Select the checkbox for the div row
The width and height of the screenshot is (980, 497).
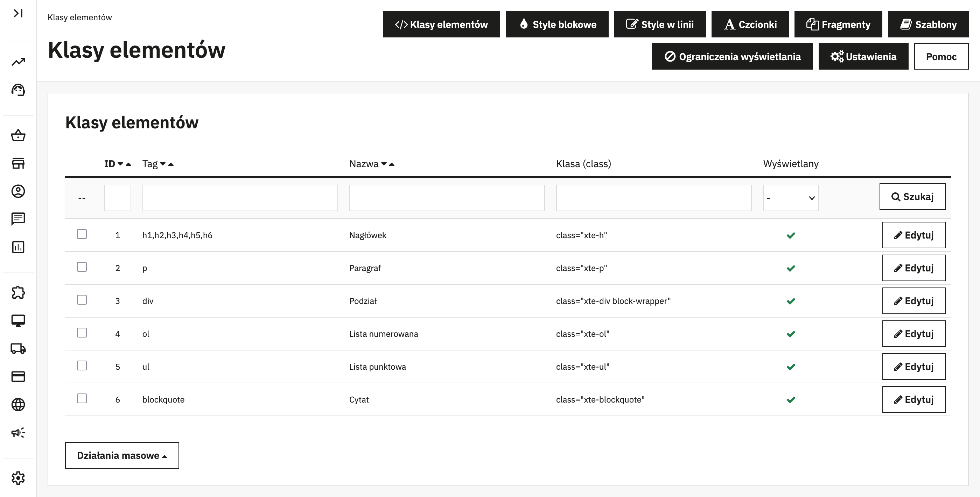click(x=82, y=300)
